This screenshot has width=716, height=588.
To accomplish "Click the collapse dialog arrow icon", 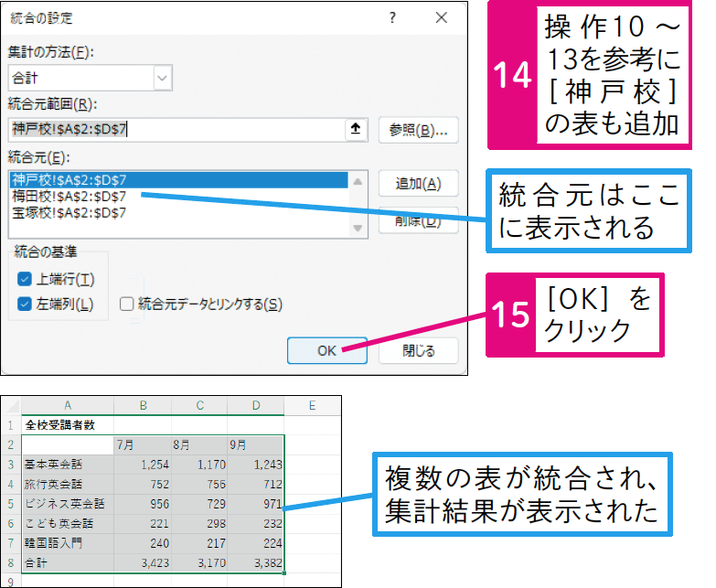I will point(356,129).
